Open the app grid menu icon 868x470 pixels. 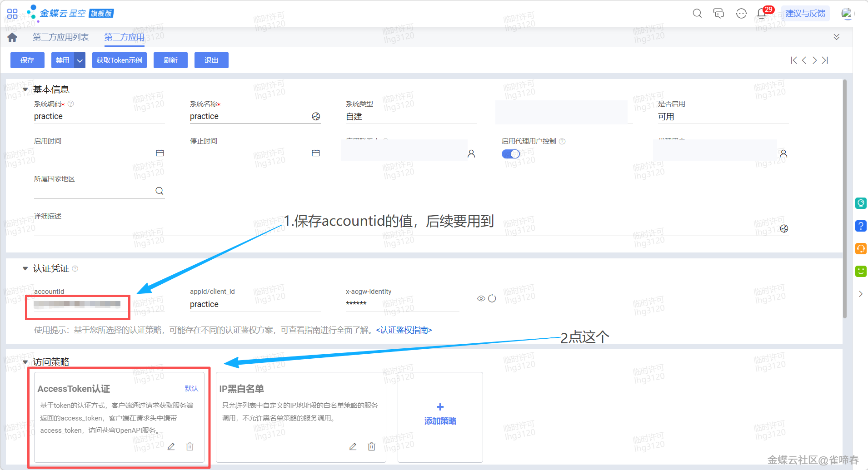click(x=12, y=14)
